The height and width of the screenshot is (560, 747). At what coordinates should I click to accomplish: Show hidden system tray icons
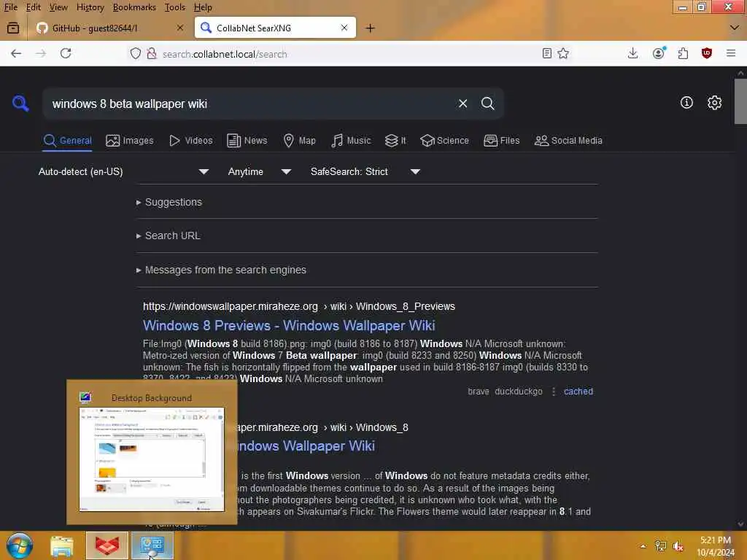click(643, 546)
